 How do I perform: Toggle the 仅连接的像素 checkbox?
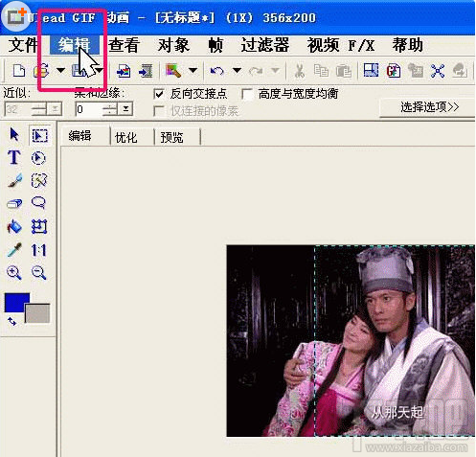pos(159,111)
